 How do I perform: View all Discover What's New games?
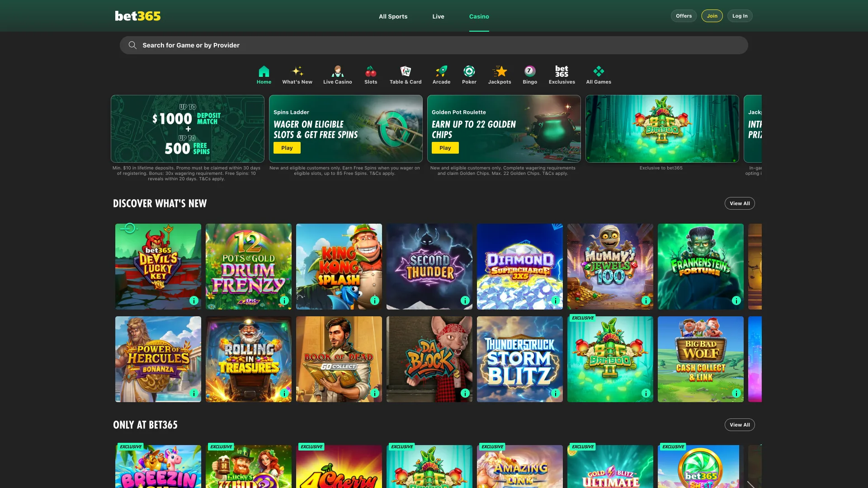[x=740, y=203]
